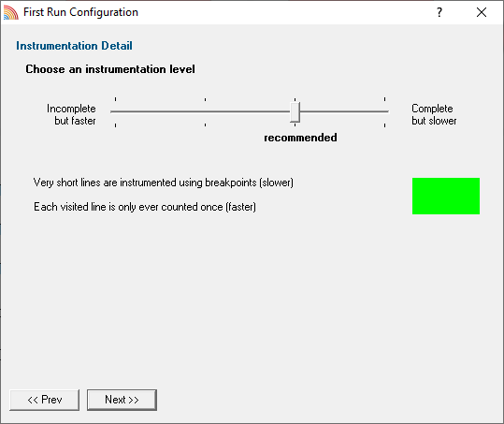Click the rainbow app icon in title bar
The height and width of the screenshot is (424, 504).
11,12
